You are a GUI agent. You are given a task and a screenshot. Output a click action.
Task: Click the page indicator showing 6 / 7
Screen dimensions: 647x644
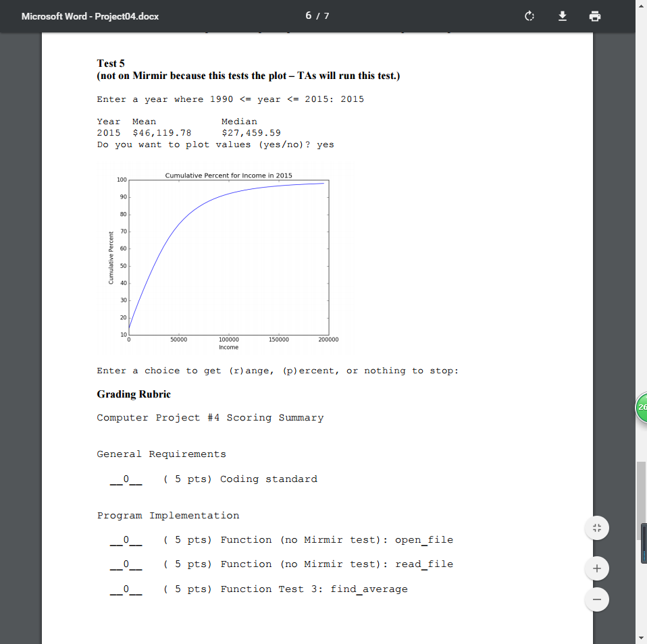click(317, 16)
